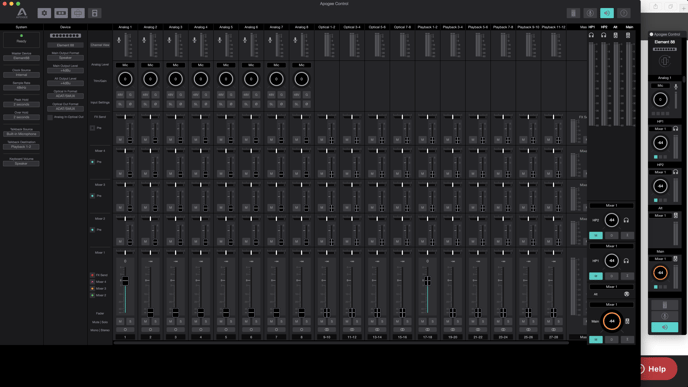Click the HP1 headphone icon above output meters
This screenshot has height=387, width=688.
(591, 35)
